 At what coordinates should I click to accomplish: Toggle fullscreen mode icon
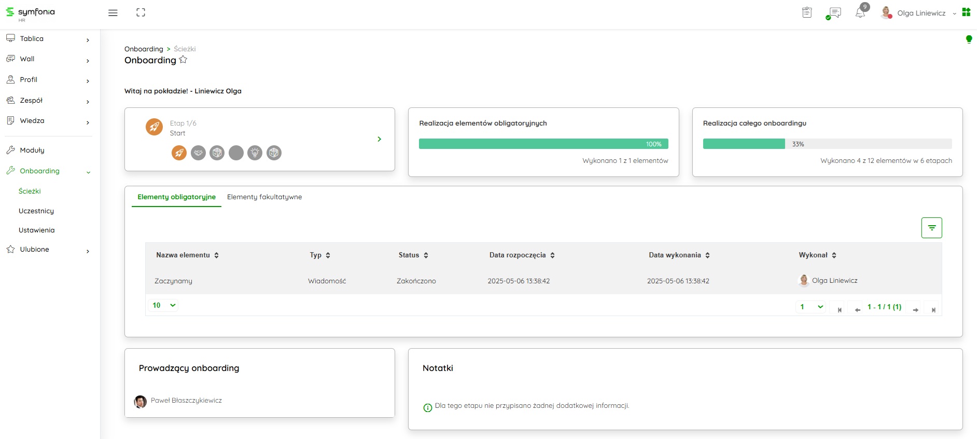pyautogui.click(x=141, y=13)
